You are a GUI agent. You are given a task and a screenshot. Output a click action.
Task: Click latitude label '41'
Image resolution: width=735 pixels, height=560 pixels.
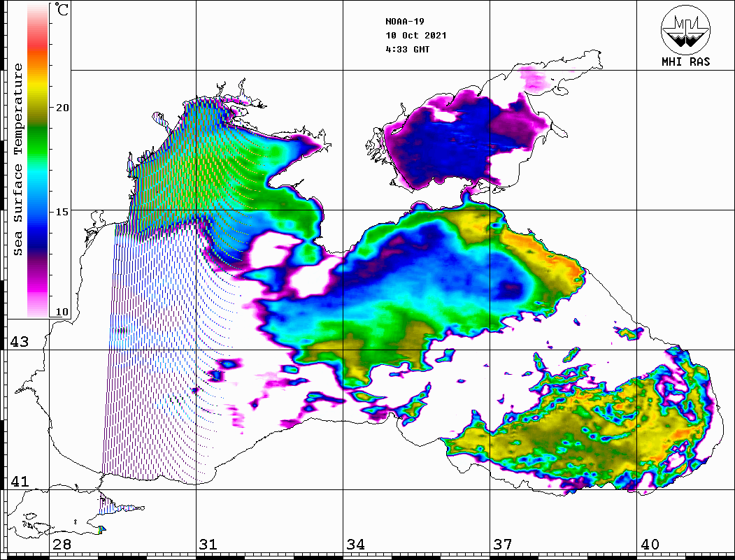tap(20, 482)
